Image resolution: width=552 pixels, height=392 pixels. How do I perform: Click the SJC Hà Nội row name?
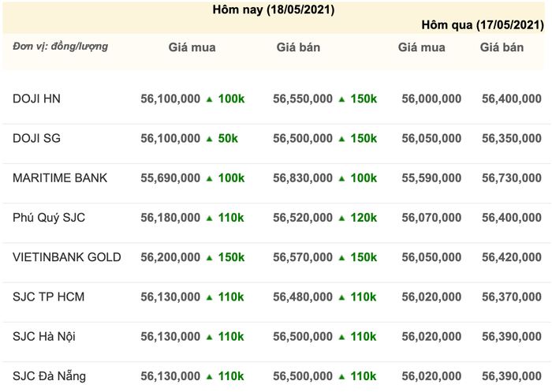click(44, 336)
